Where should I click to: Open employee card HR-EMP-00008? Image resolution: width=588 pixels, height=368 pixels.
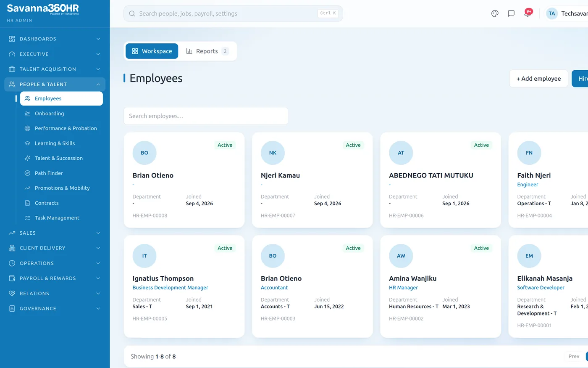click(184, 180)
